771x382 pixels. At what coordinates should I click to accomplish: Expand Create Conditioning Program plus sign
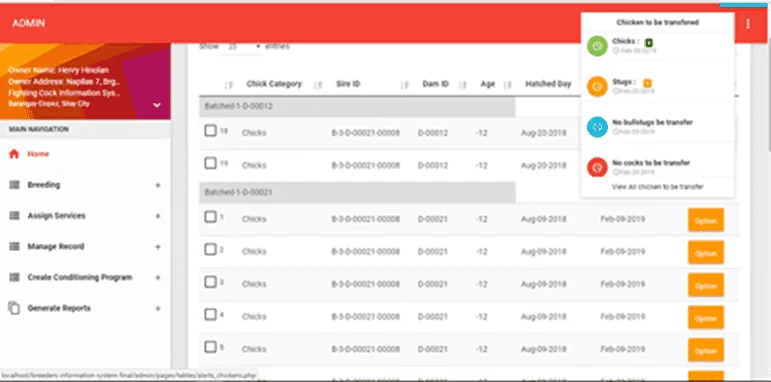point(158,278)
